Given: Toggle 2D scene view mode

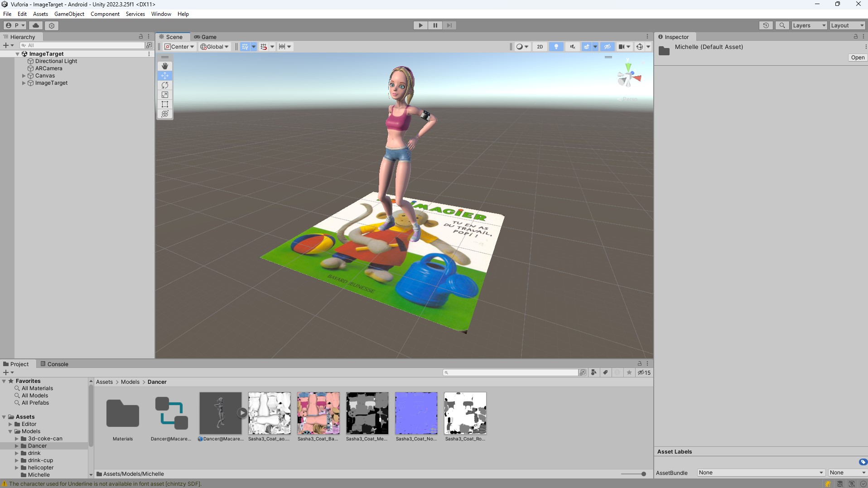Looking at the screenshot, I should pyautogui.click(x=540, y=46).
